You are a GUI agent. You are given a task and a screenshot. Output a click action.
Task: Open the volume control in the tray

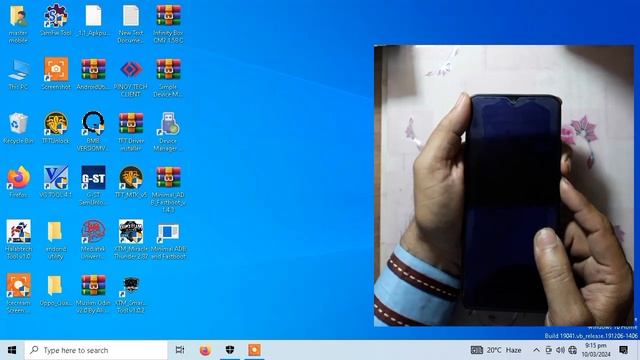point(560,350)
